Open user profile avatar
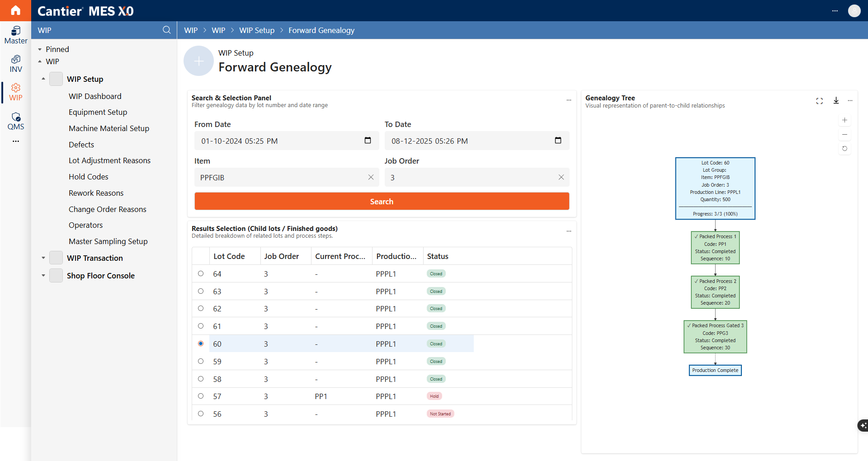The width and height of the screenshot is (868, 461). (x=854, y=10)
